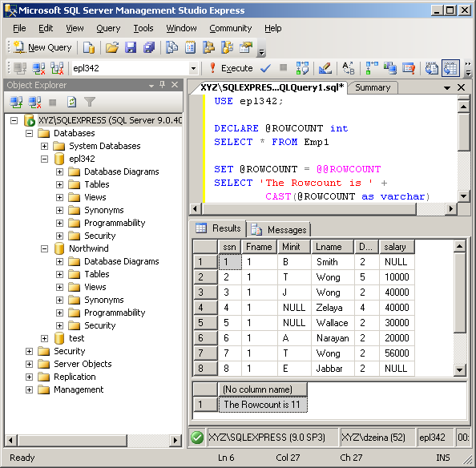Viewport: 476px width, 468px height.
Task: Click the Change Connection icon
Action: pyautogui.click(x=57, y=68)
